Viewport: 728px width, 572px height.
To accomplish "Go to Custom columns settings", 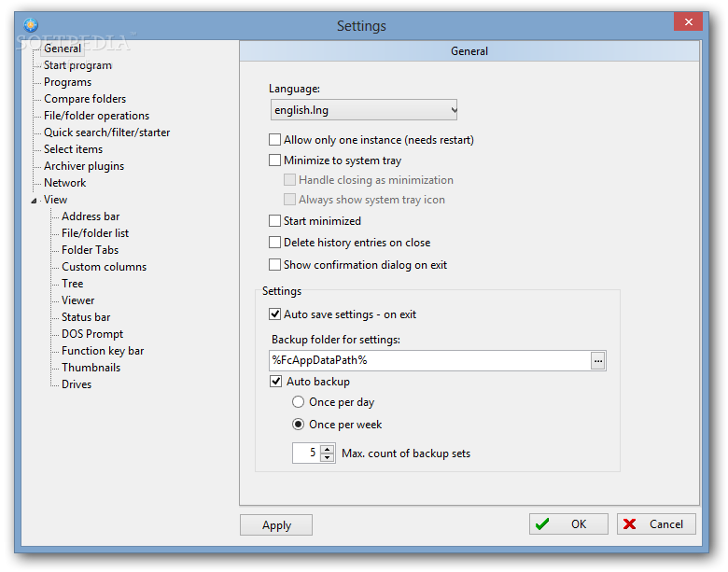I will (x=104, y=267).
